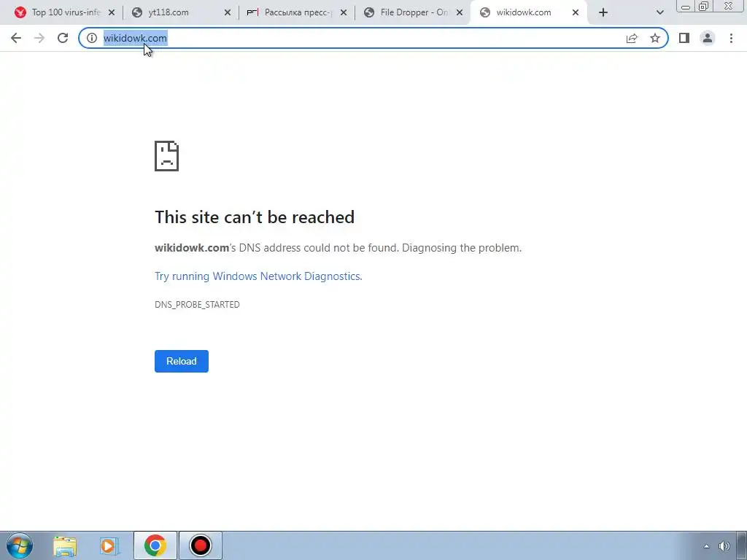Select the wikidowk.com tab
Image resolution: width=747 pixels, height=560 pixels.
pyautogui.click(x=529, y=13)
